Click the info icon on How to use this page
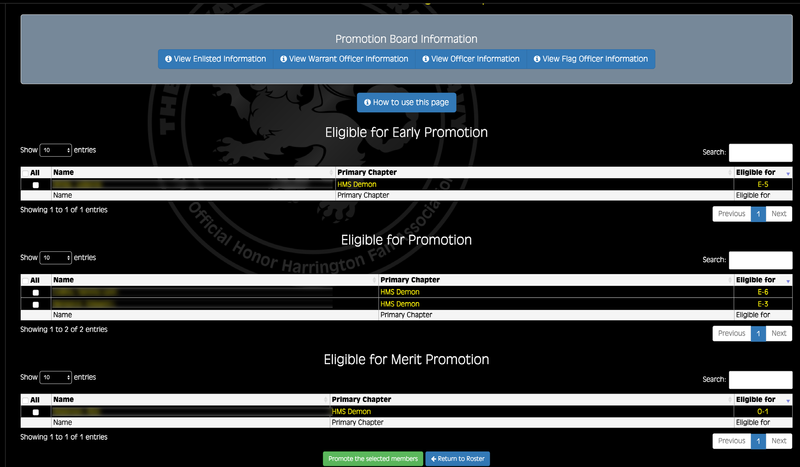Viewport: 800px width, 467px height. [366, 102]
